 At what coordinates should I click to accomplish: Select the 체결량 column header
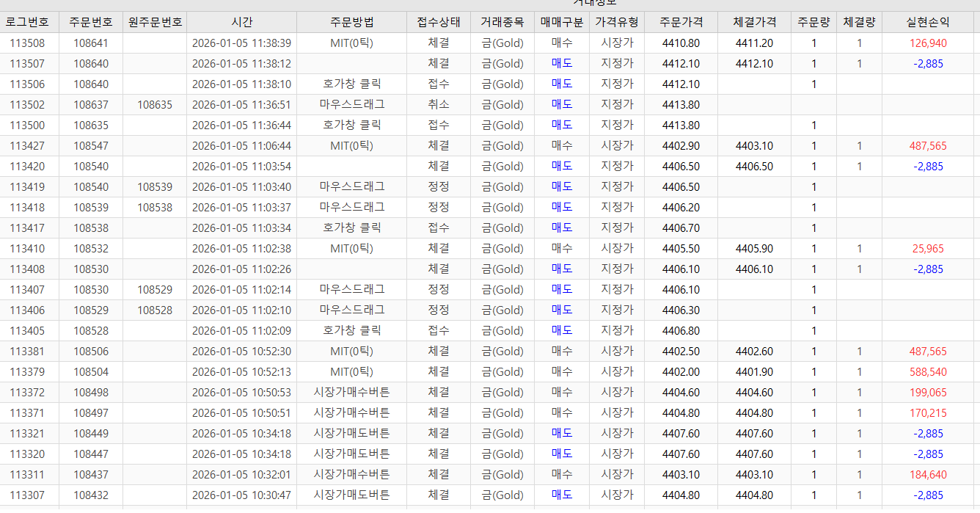point(859,22)
